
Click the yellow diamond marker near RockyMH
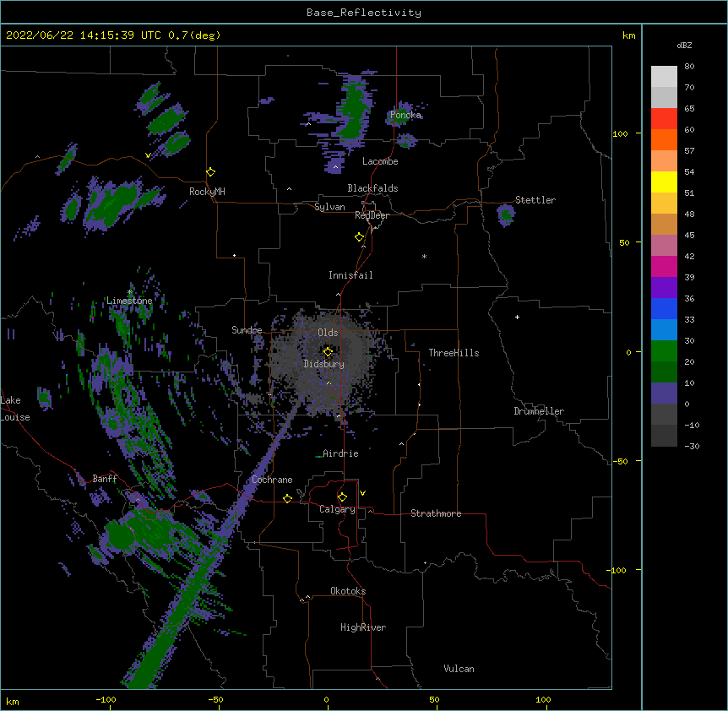click(x=210, y=171)
